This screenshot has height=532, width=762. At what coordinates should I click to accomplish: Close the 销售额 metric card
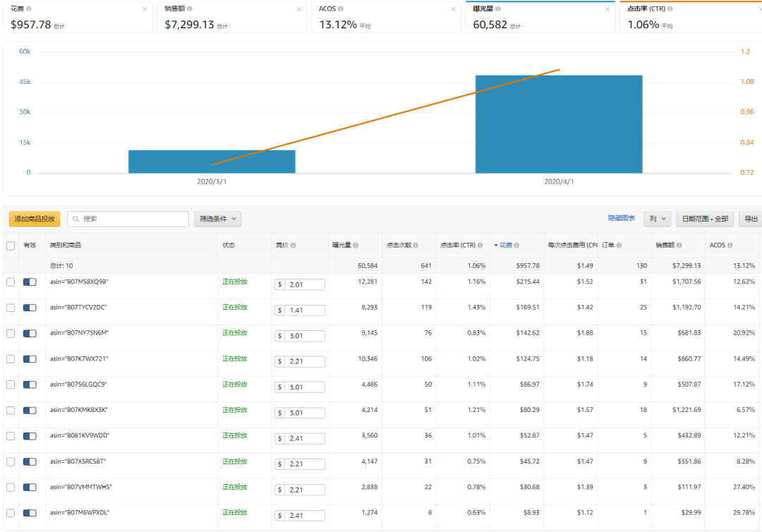299,9
